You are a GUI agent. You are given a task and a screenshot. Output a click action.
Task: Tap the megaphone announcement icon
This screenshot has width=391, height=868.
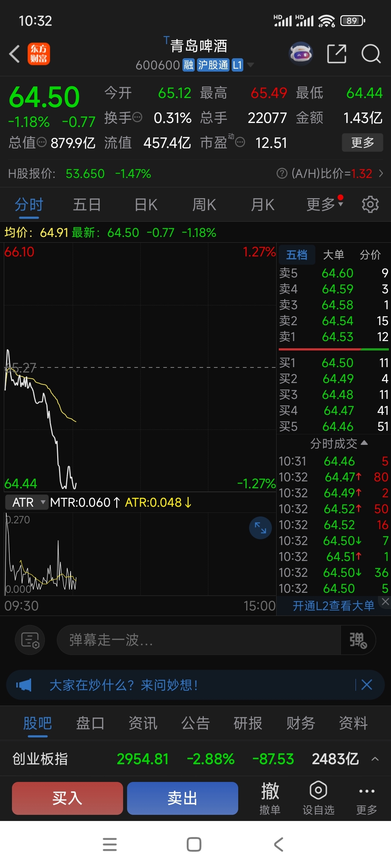[24, 685]
